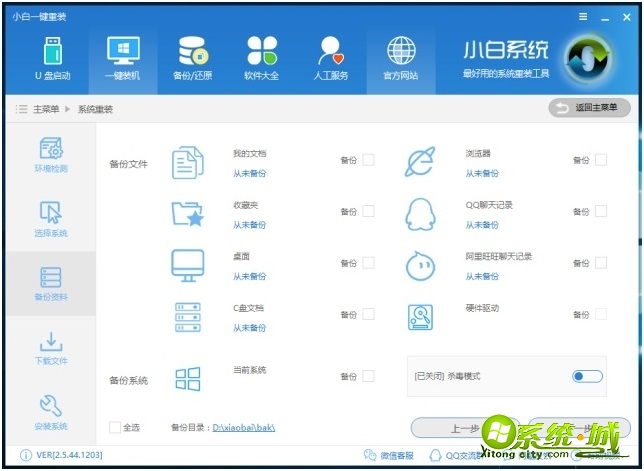Image resolution: width=644 pixels, height=471 pixels.
Task: Click the 小白系统 round logo icon
Action: click(x=589, y=60)
